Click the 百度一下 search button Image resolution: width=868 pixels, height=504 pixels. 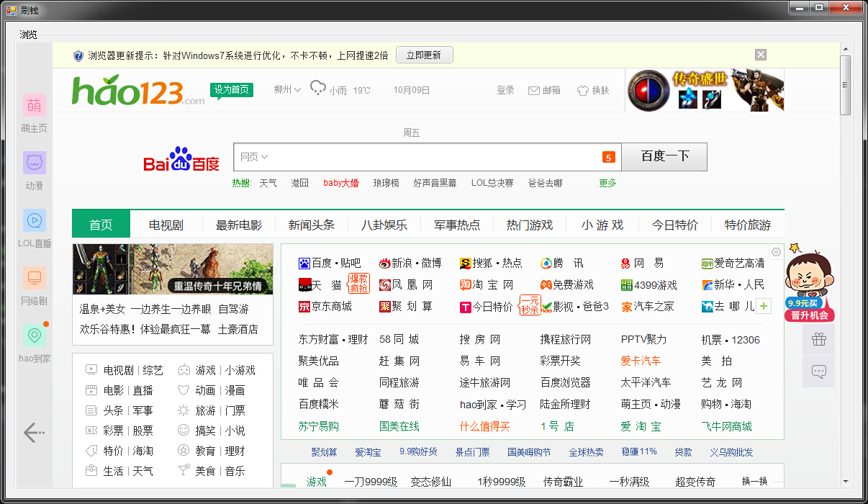click(x=664, y=157)
